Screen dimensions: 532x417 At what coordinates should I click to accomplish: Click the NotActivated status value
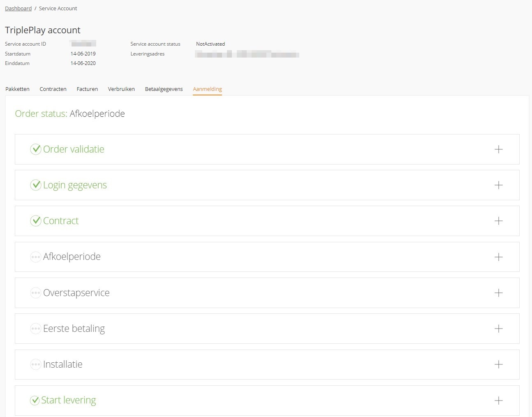pos(210,44)
